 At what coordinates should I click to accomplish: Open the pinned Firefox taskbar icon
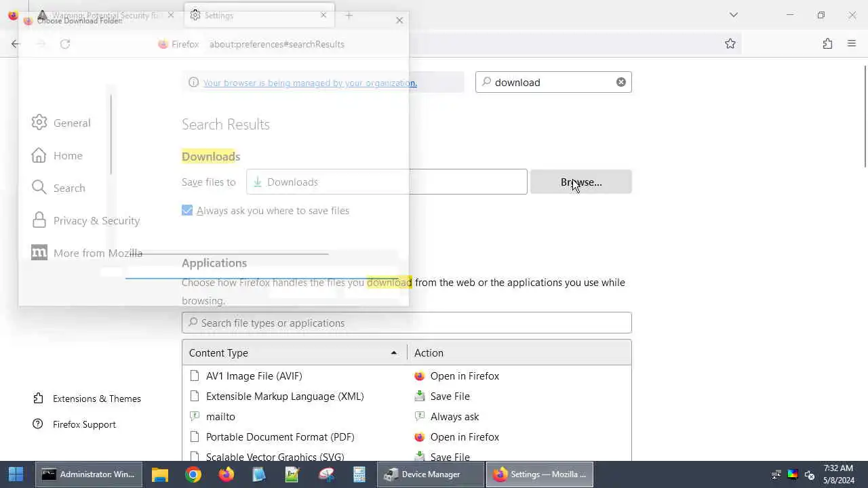(226, 474)
